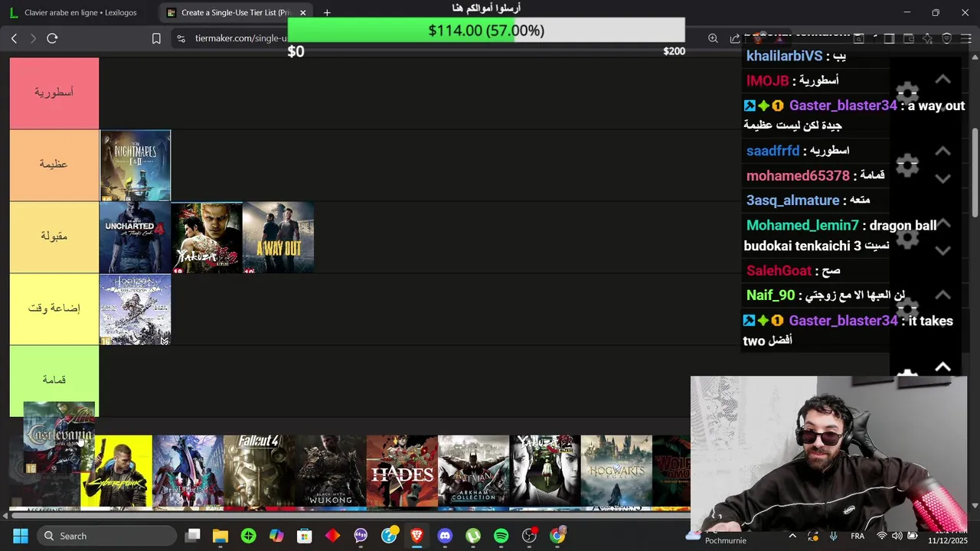Select the A Way Out game cover

[278, 237]
